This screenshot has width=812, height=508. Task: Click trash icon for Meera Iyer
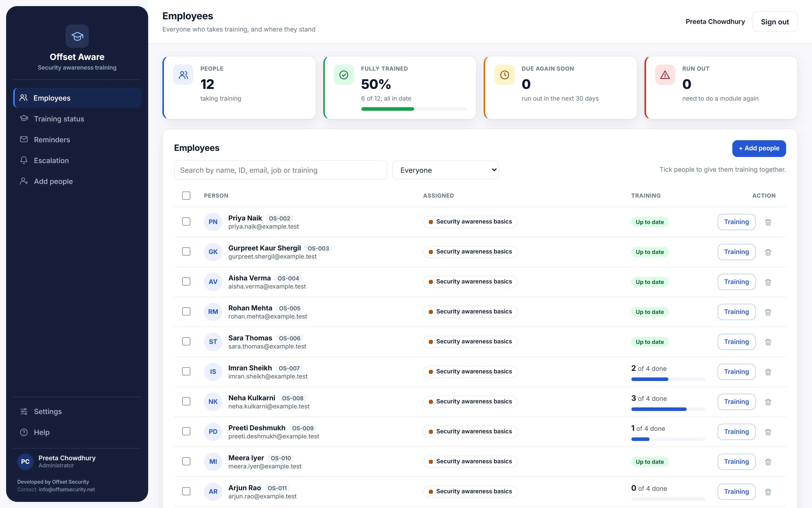pyautogui.click(x=768, y=462)
